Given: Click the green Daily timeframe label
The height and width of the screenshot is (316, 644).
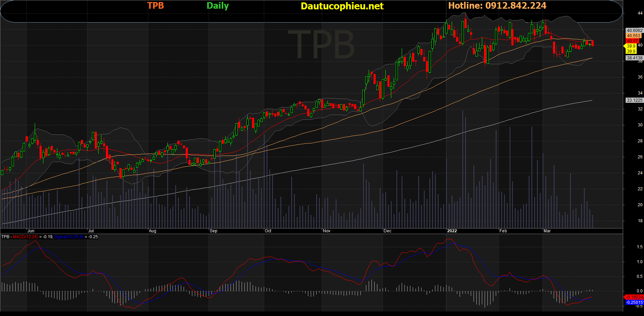Looking at the screenshot, I should tap(217, 6).
